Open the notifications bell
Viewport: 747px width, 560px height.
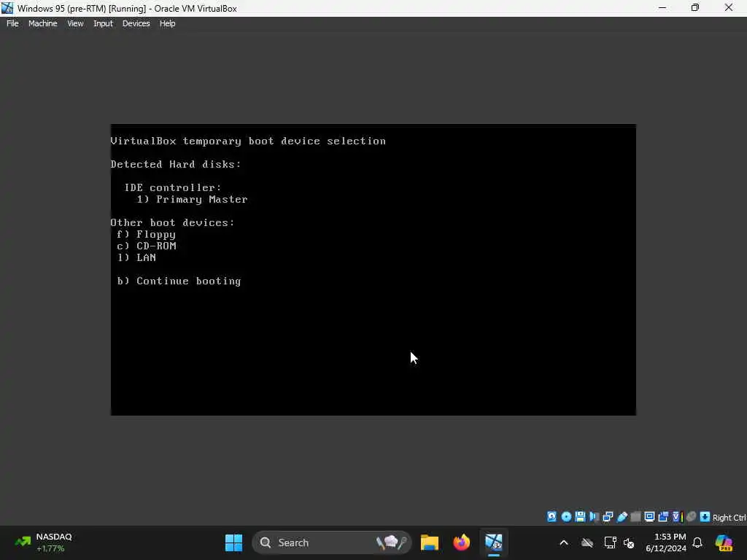pos(697,542)
